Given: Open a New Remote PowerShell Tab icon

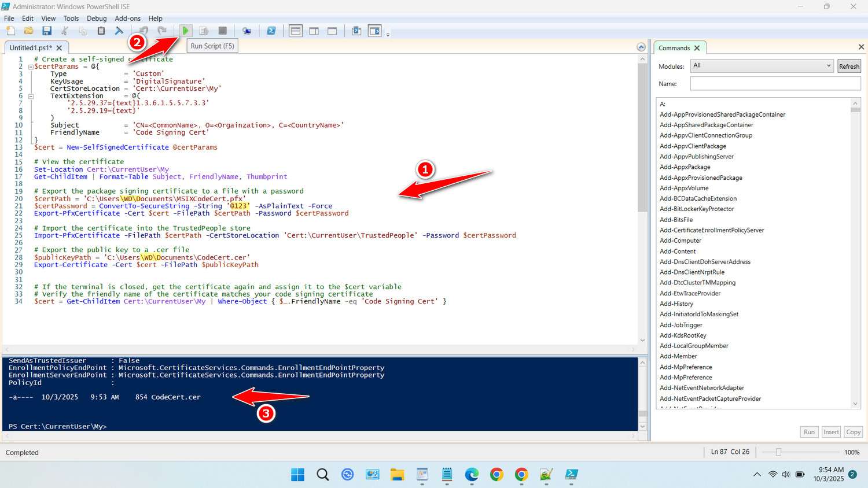Looking at the screenshot, I should [247, 31].
